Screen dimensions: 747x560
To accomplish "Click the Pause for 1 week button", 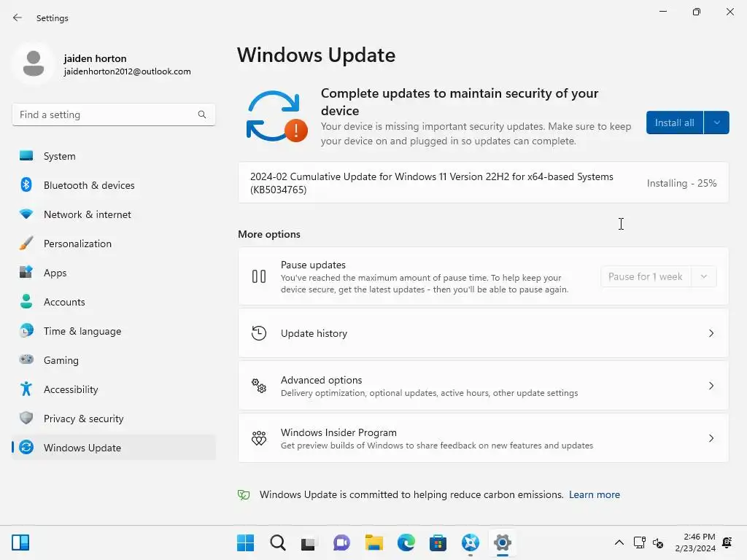I will [646, 276].
